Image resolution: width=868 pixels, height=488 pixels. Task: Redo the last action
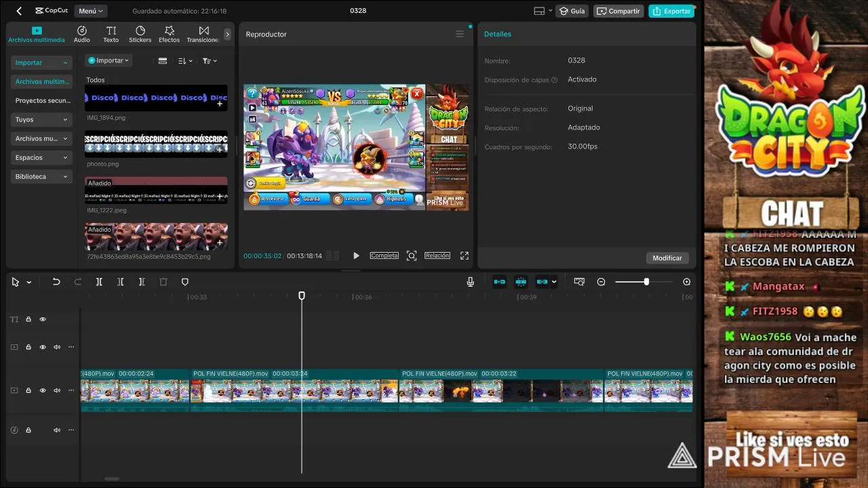(x=77, y=282)
